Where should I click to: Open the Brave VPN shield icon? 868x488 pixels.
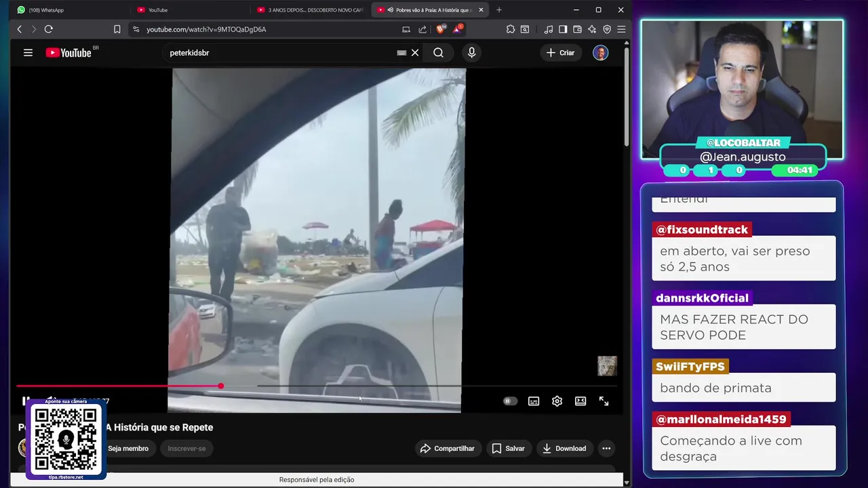(607, 29)
